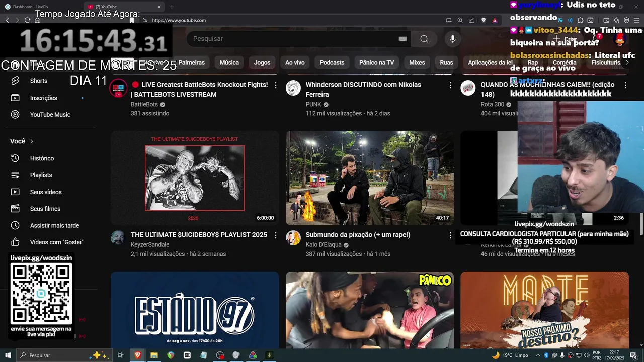Open the browser hamburger menu
The height and width of the screenshot is (362, 644).
[x=636, y=20]
